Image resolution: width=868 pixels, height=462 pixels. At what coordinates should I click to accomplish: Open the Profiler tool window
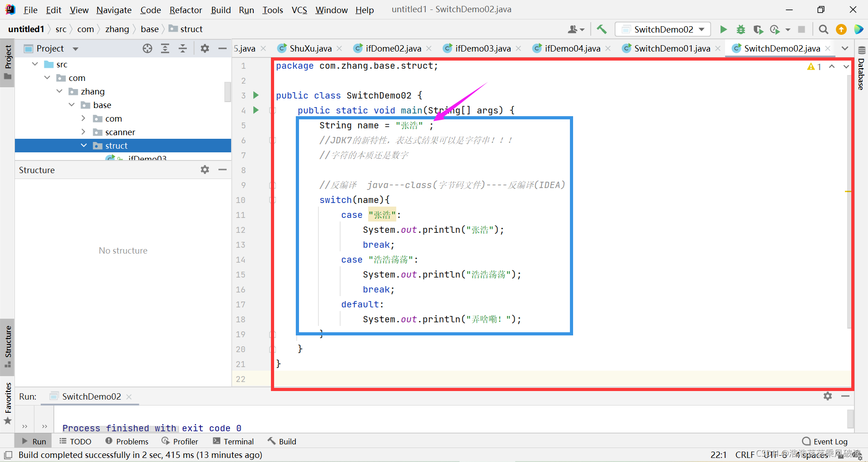[180, 441]
